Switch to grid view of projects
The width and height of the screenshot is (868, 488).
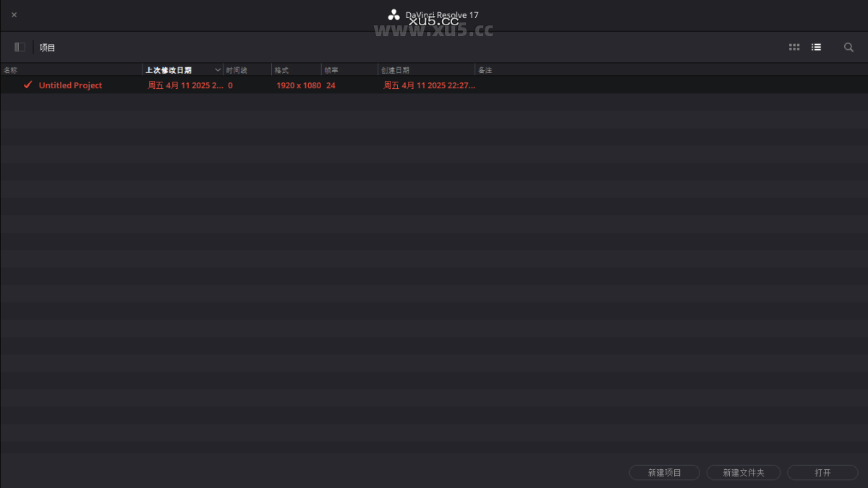(793, 46)
